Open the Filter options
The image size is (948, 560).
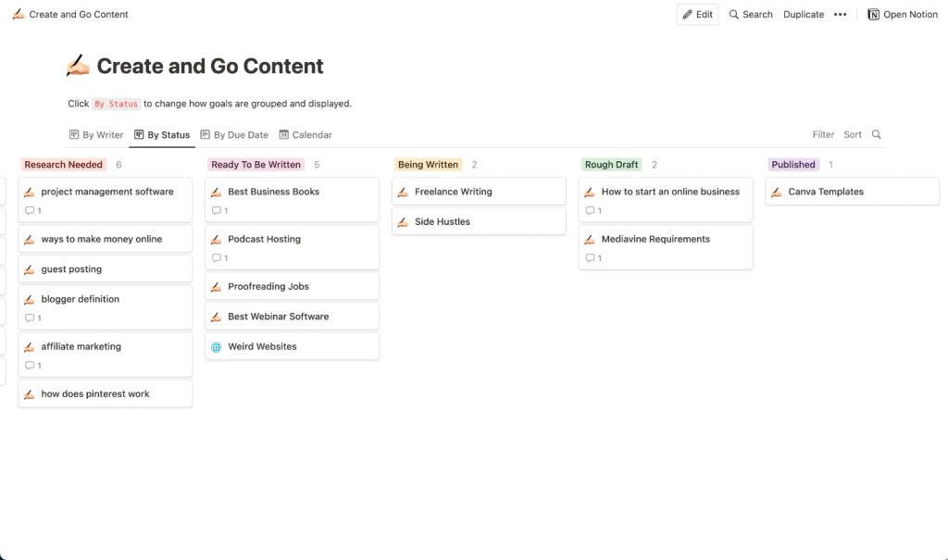tap(822, 134)
